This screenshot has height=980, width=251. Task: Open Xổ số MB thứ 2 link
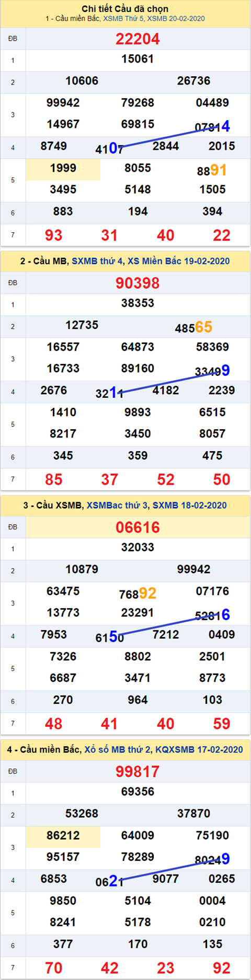[x=118, y=750]
